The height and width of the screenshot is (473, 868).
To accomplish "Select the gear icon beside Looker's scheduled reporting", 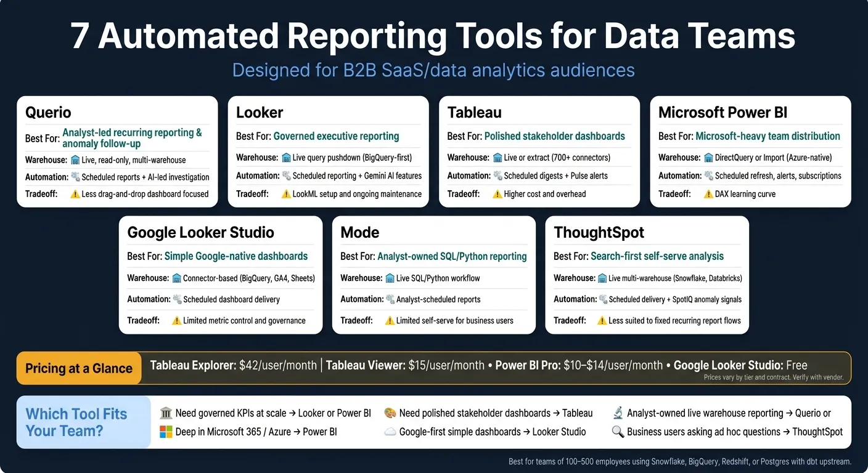I will click(x=287, y=176).
